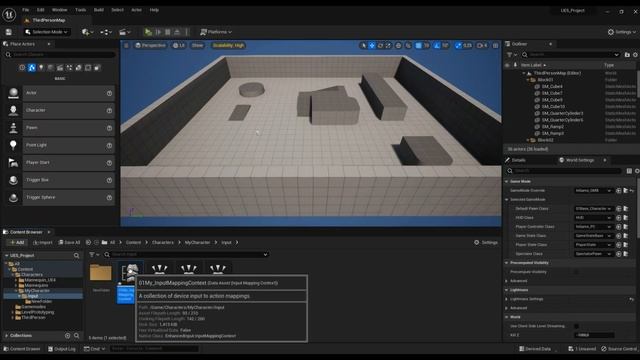Image resolution: width=640 pixels, height=360 pixels.
Task: Open help for Trigger Box item
Action: [x=109, y=180]
